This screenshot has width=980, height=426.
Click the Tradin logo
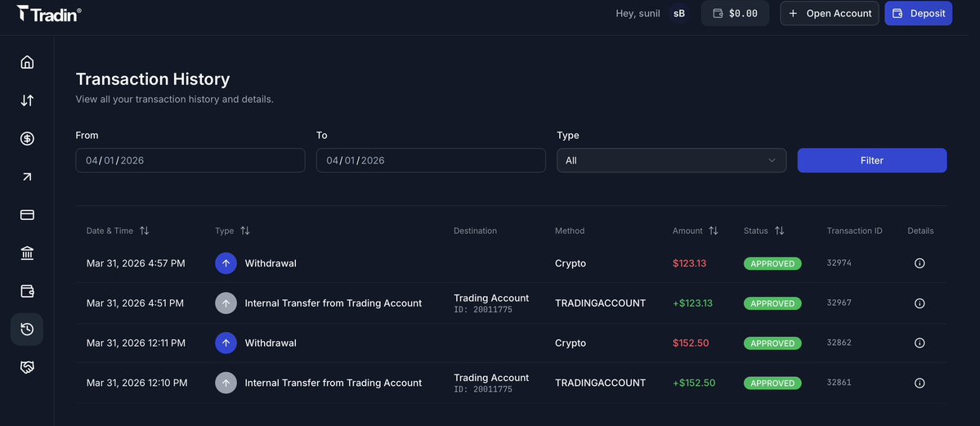pos(49,13)
